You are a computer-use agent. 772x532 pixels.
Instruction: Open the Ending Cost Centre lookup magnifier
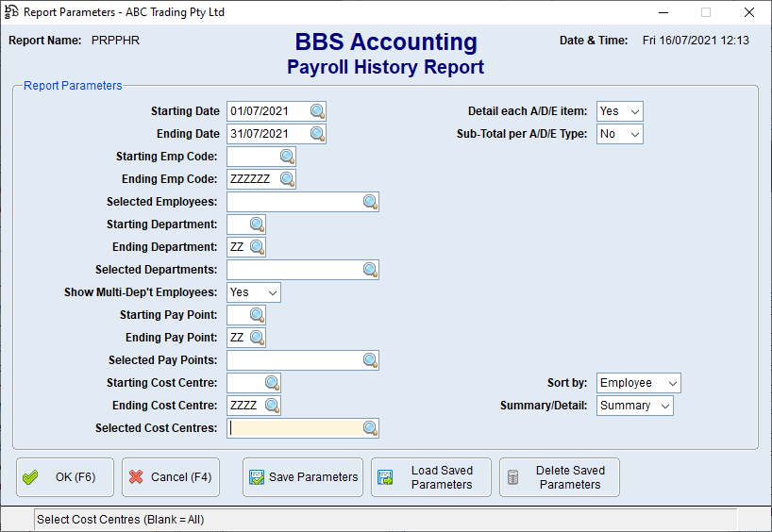pos(272,406)
